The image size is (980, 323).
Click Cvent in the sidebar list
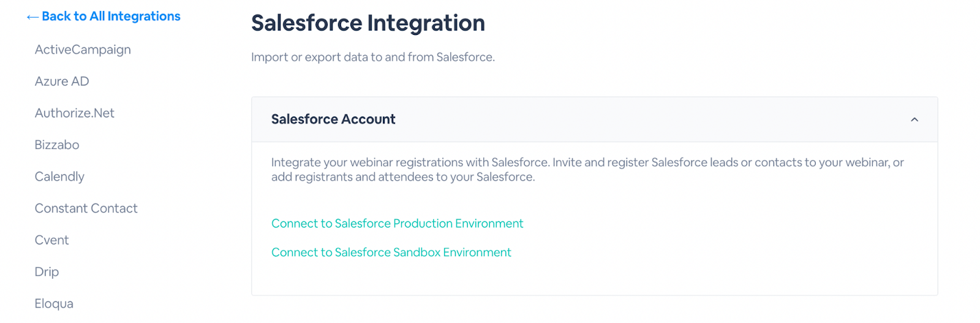51,240
